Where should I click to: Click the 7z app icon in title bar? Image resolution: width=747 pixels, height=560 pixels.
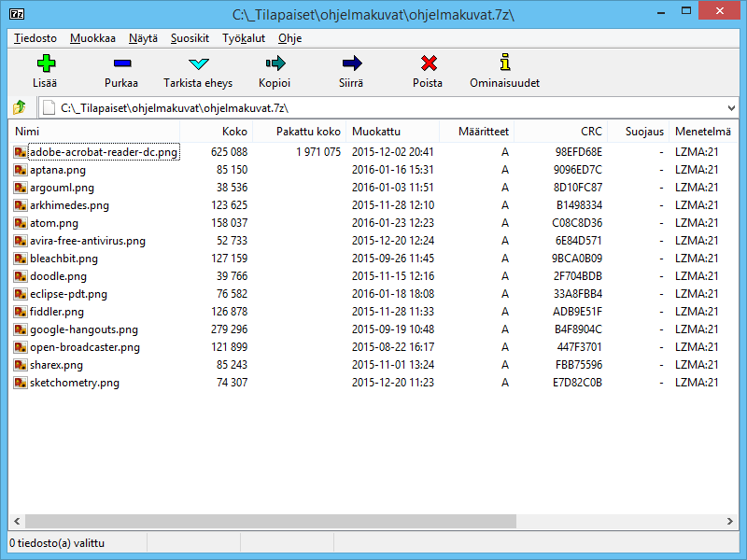(17, 14)
